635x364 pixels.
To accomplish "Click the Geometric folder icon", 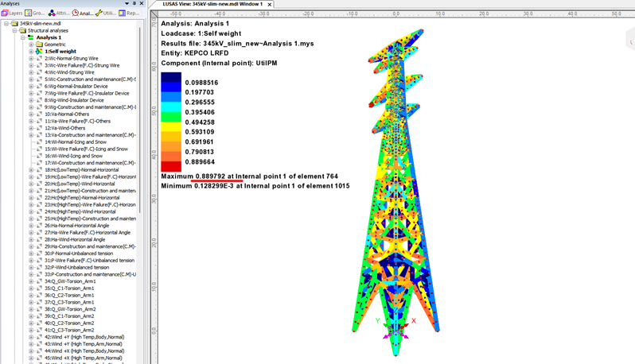I will (39, 45).
